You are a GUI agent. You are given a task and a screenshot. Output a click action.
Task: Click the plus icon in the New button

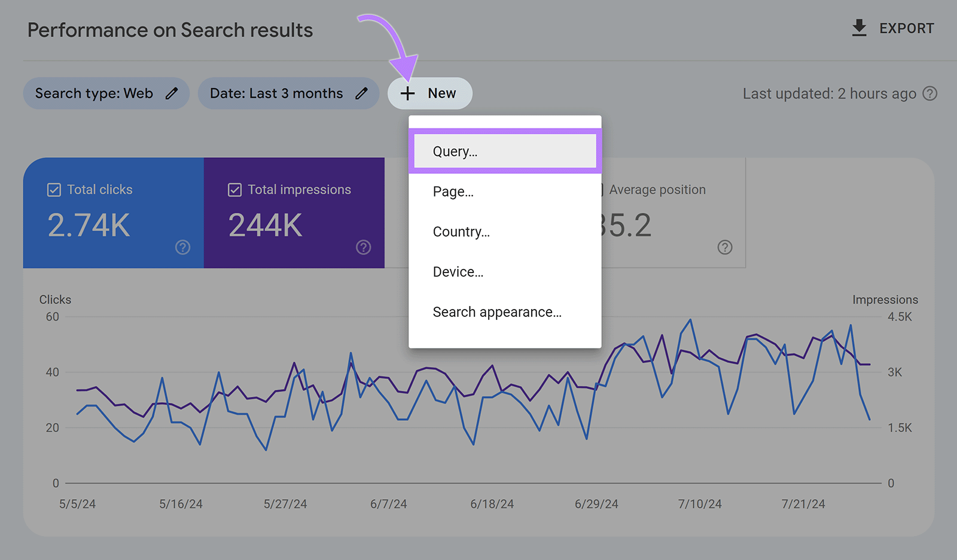(407, 93)
